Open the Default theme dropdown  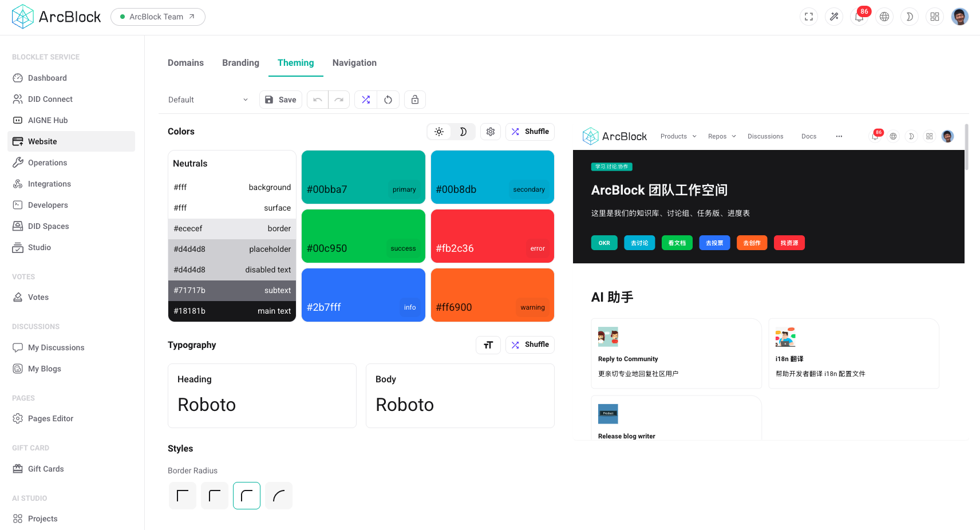(x=208, y=99)
